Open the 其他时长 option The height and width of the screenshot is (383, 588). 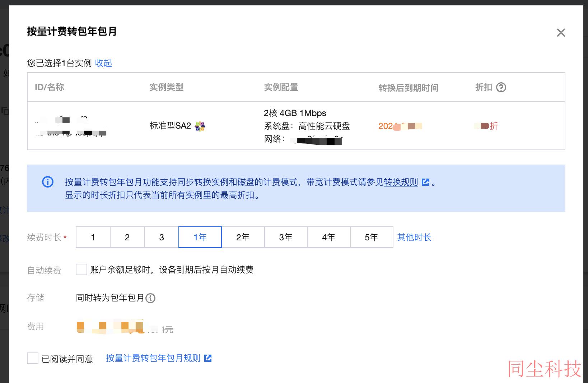pyautogui.click(x=414, y=237)
